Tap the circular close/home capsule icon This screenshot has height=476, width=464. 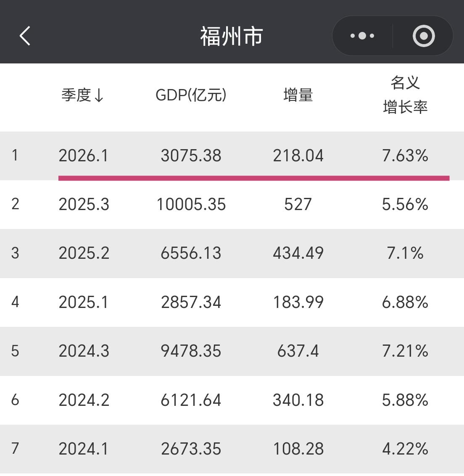click(423, 36)
